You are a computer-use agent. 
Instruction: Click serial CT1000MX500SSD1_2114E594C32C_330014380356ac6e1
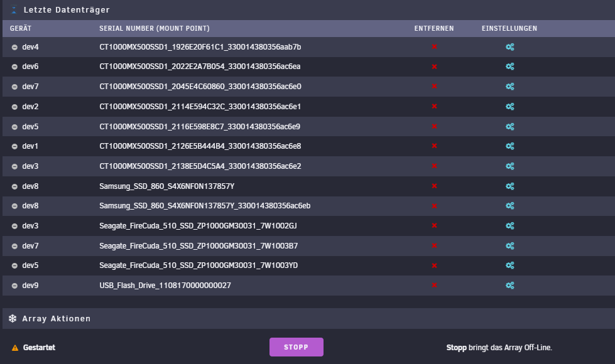click(x=200, y=107)
